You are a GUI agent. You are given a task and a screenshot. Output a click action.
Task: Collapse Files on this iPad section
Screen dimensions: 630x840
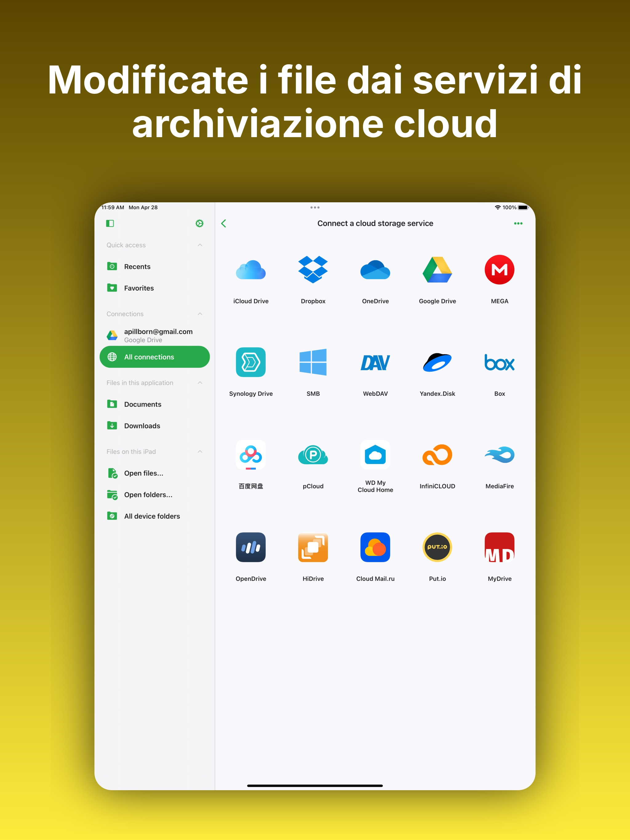200,452
